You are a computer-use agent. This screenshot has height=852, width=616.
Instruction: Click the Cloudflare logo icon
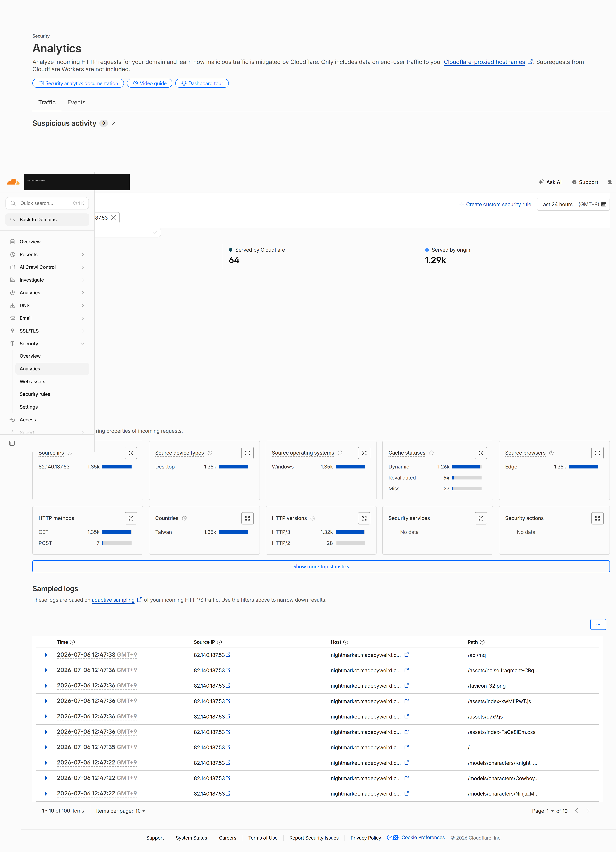(13, 182)
